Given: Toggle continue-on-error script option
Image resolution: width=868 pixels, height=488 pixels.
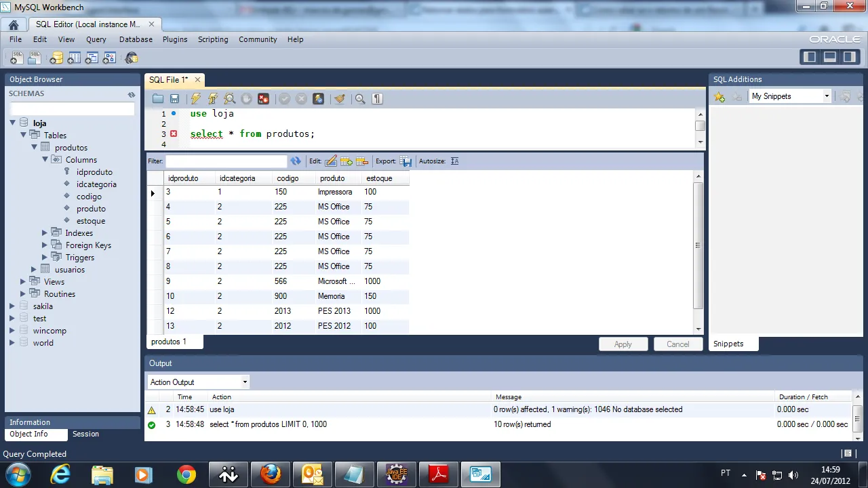Looking at the screenshot, I should 263,99.
